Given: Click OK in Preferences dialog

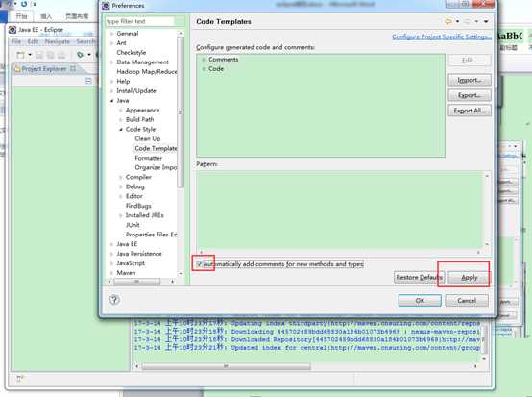Looking at the screenshot, I should coord(420,301).
